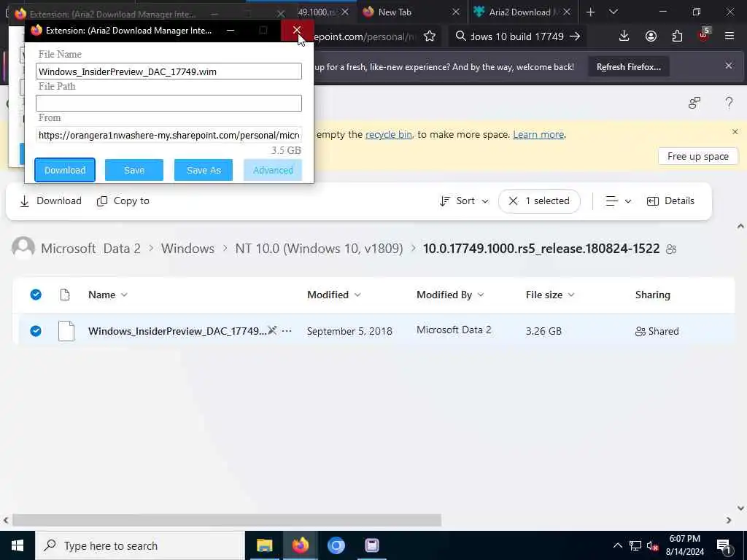Open Firefox account icon
This screenshot has width=747, height=560.
(x=651, y=36)
